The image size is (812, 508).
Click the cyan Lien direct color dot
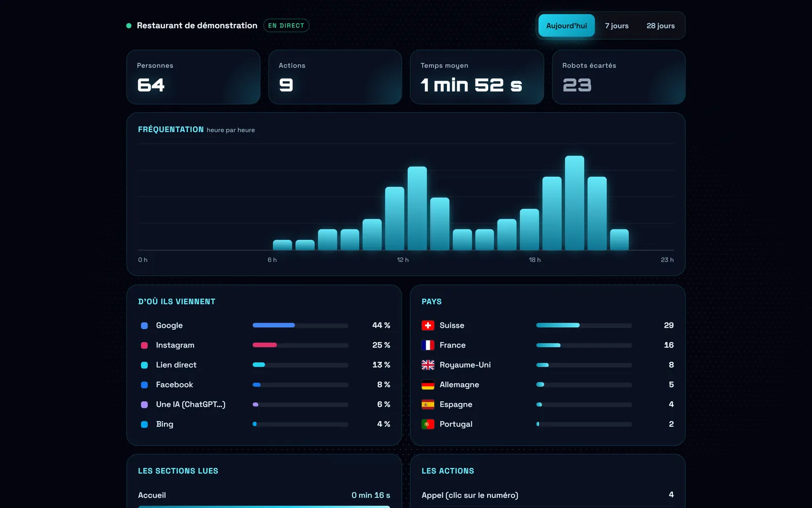pos(144,365)
